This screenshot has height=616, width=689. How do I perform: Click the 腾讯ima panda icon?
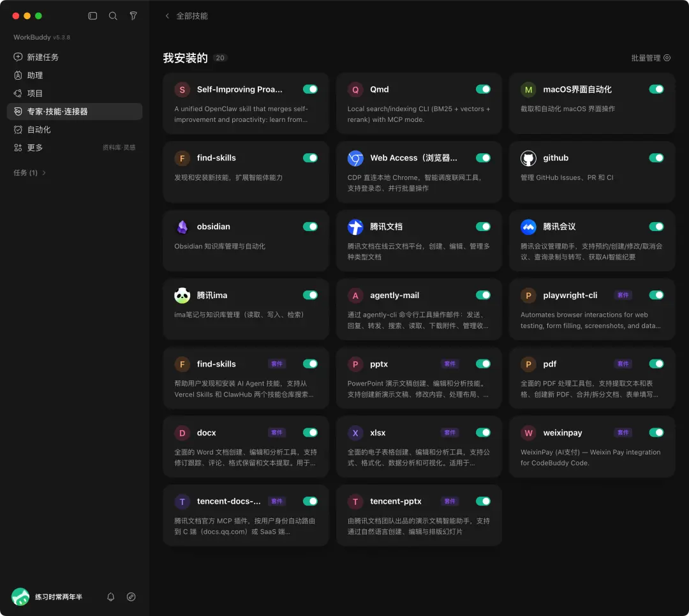click(182, 296)
